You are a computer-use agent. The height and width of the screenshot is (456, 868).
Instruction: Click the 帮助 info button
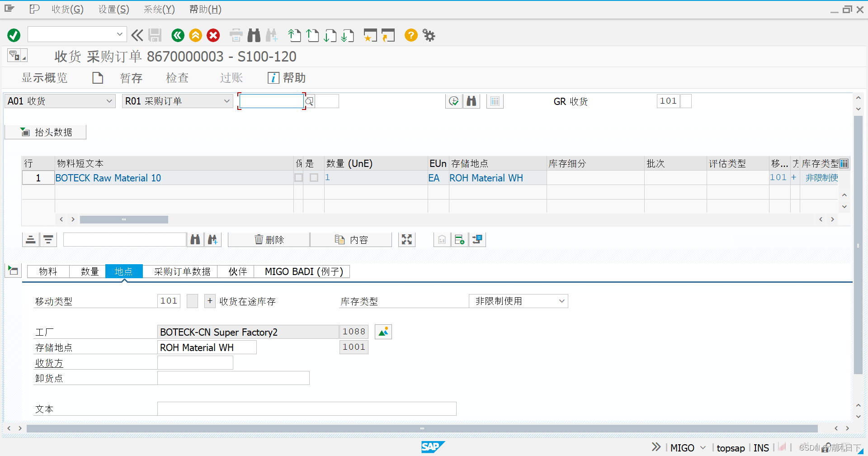287,78
